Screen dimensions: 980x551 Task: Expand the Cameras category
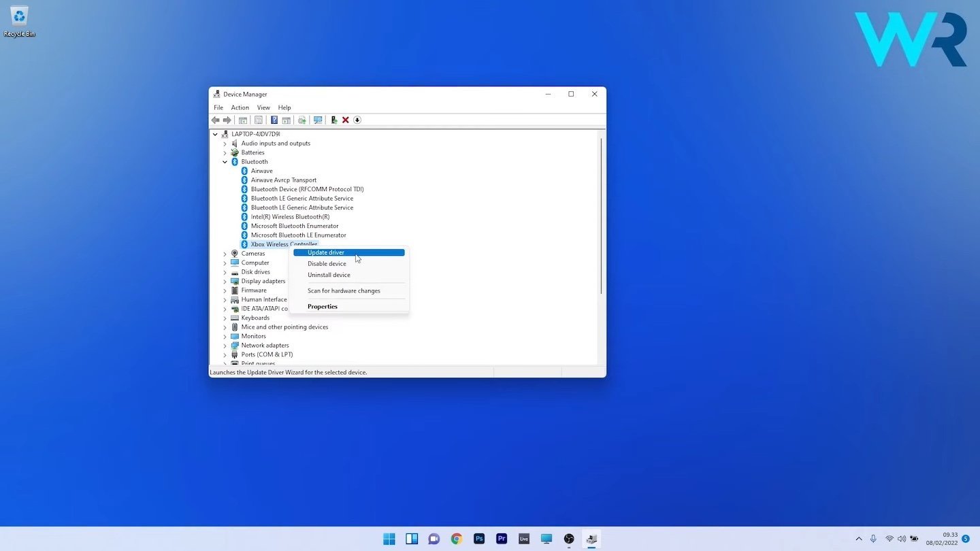225,254
